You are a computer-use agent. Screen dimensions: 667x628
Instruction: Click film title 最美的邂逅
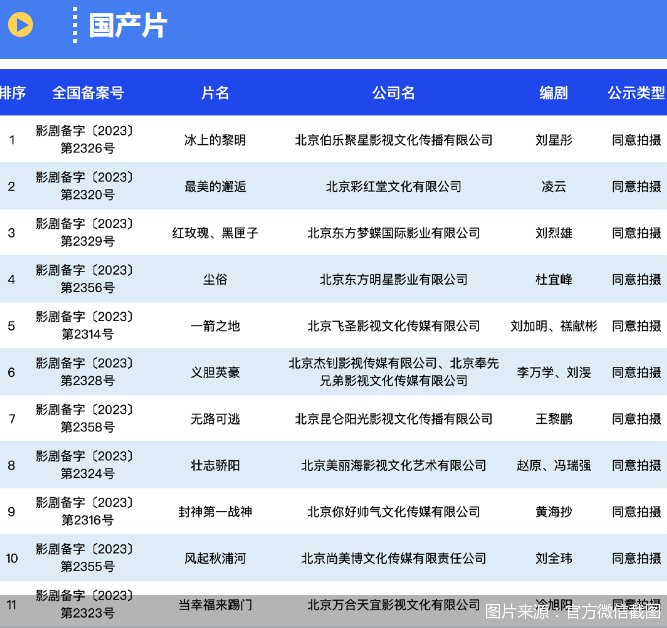[x=215, y=186]
